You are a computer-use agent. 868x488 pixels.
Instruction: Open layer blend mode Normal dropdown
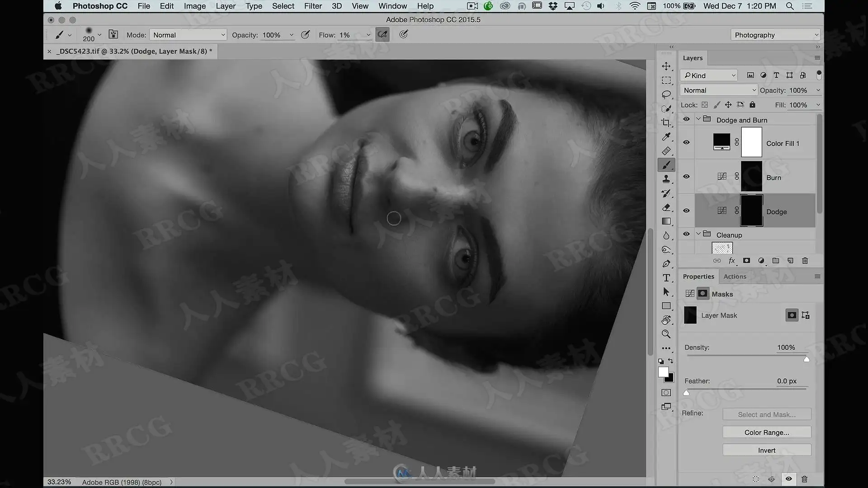click(719, 90)
